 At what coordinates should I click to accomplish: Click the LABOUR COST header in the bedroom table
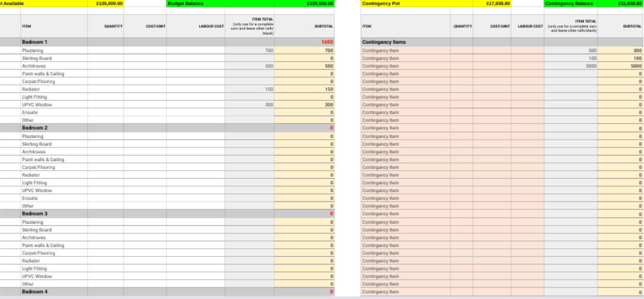point(211,26)
